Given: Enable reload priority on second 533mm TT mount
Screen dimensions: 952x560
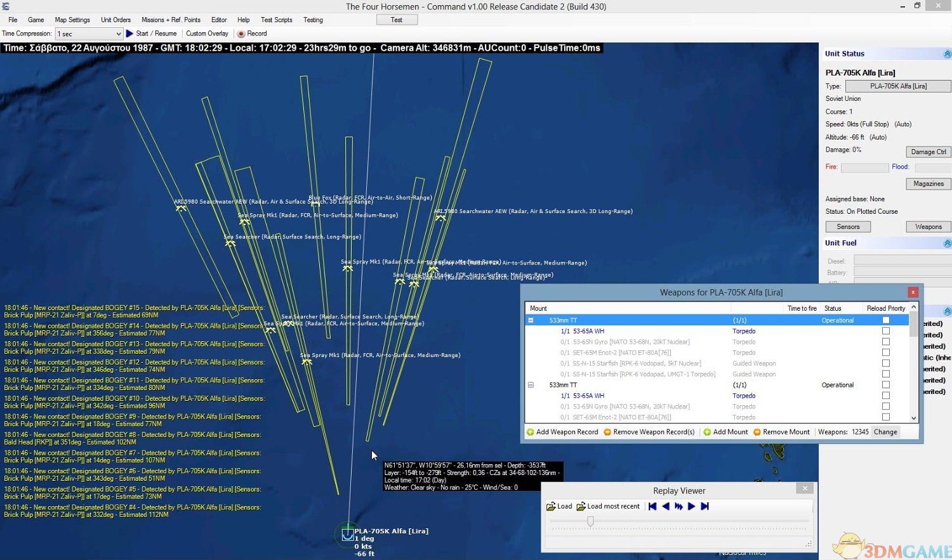Looking at the screenshot, I should coord(886,385).
